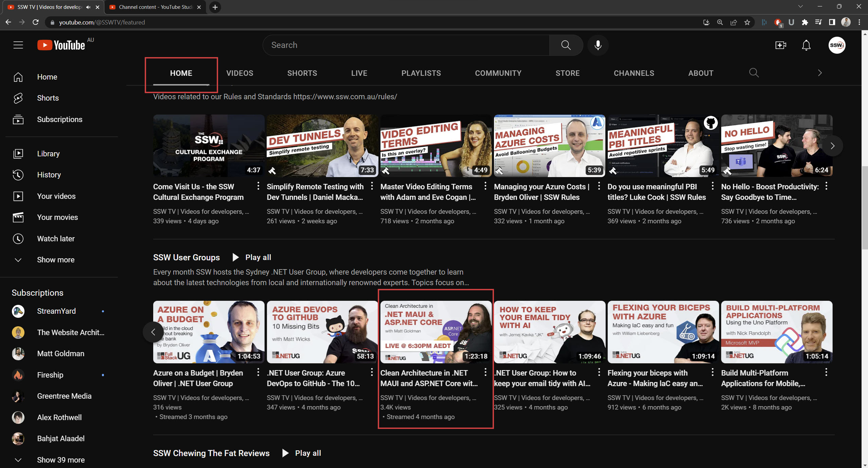Expand Show more in the sidebar
This screenshot has height=468, width=868.
(x=56, y=260)
